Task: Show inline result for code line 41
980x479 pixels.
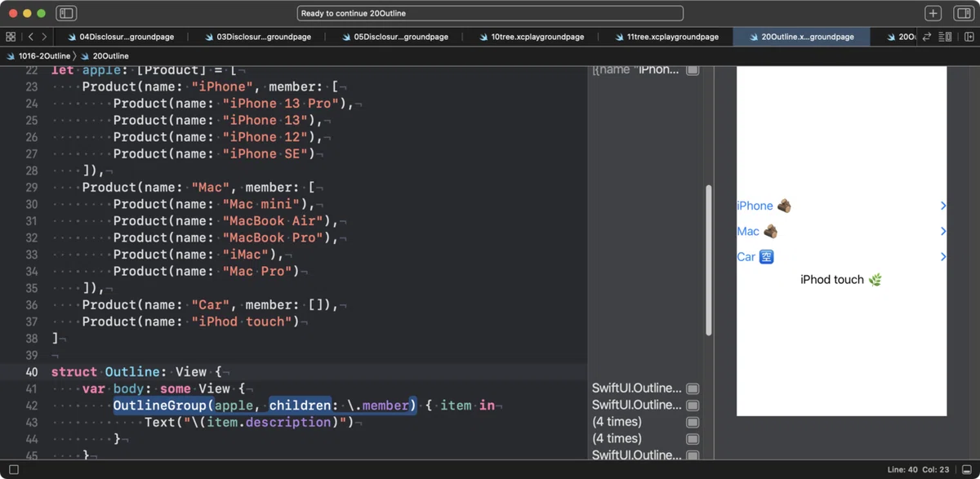Action: [693, 388]
